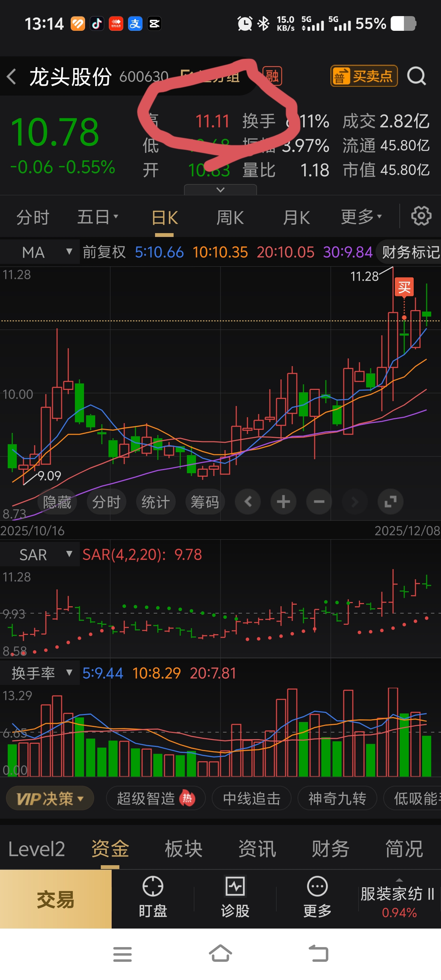Tap the 买 buy signal marker on chart
The width and height of the screenshot is (441, 980).
coord(404,287)
